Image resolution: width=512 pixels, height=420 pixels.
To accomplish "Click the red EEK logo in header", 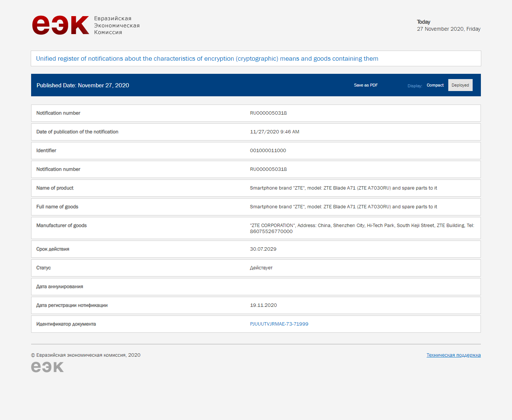I will click(x=60, y=25).
